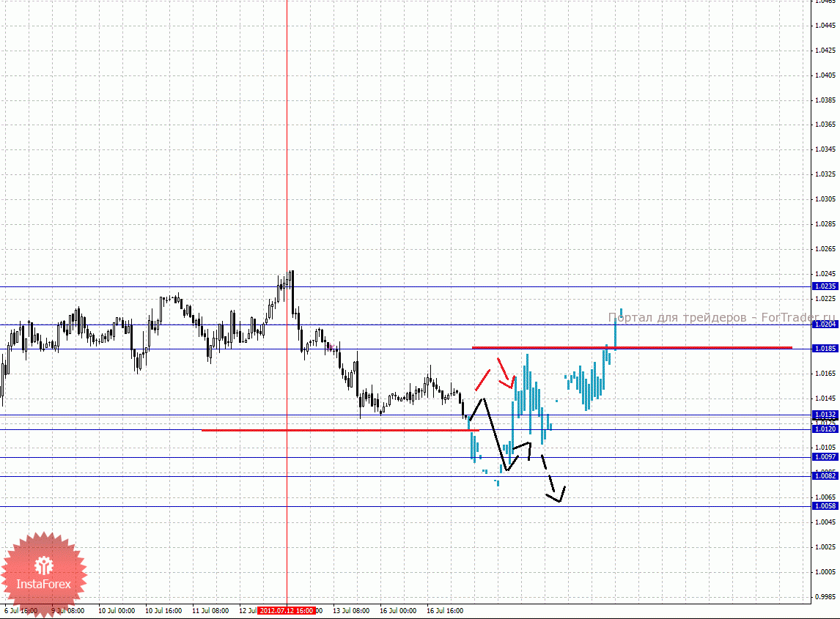The height and width of the screenshot is (619, 840).
Task: Click the blue 1.0235 level price tag
Action: [825, 286]
